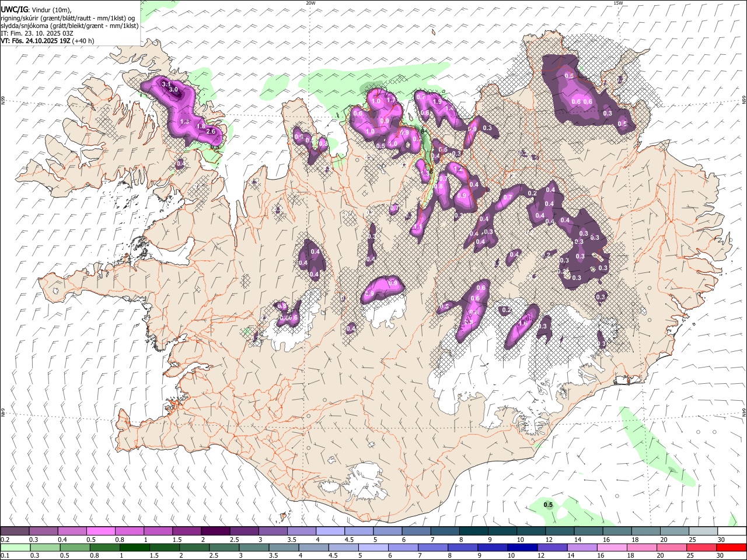The height and width of the screenshot is (560, 747).
Task: Click the '30' label in the rain legend row
Action: [x=721, y=555]
